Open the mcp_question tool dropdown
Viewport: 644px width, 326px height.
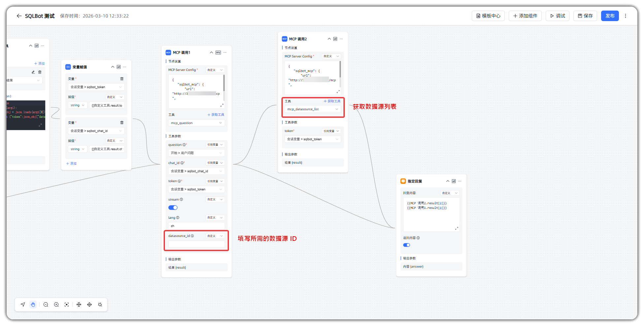tap(196, 123)
